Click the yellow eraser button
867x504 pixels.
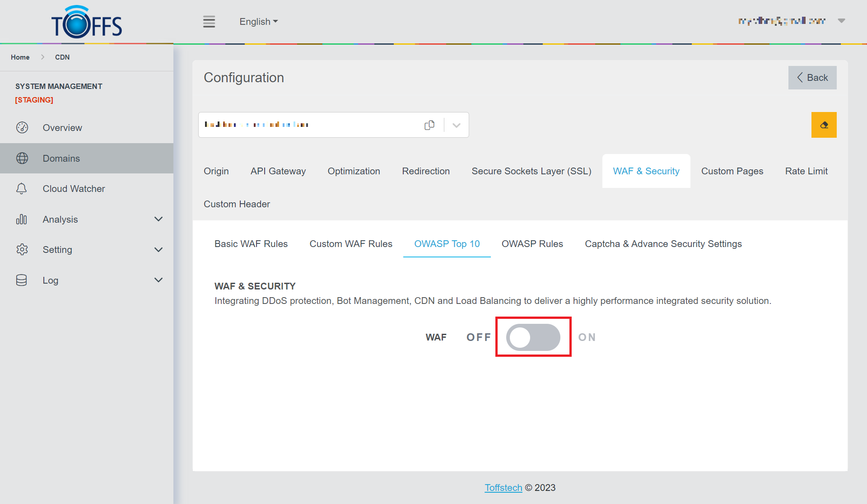point(824,125)
